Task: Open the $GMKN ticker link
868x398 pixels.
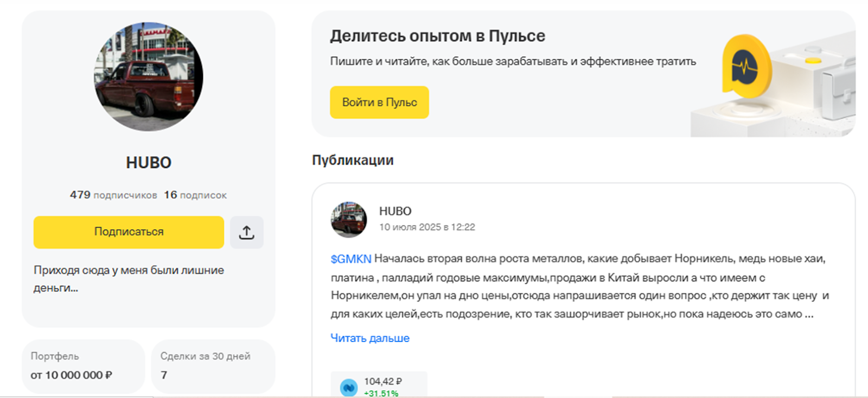Action: click(x=350, y=259)
